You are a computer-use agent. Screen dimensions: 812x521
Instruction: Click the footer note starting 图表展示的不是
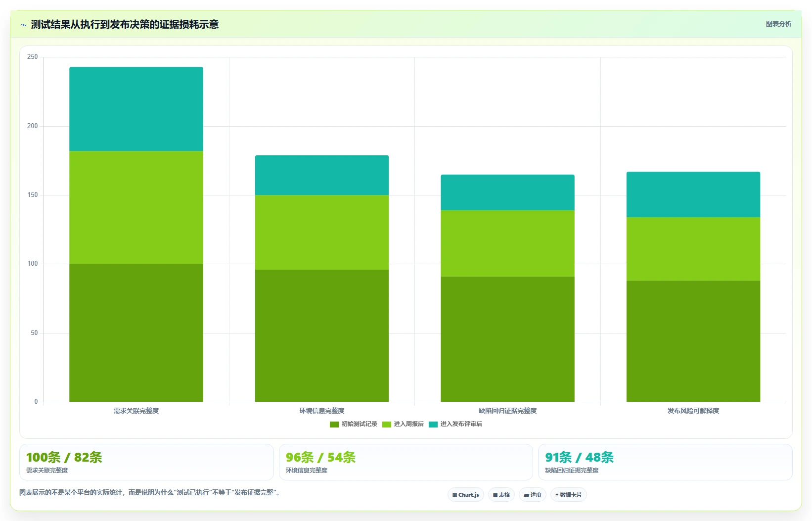click(x=151, y=492)
